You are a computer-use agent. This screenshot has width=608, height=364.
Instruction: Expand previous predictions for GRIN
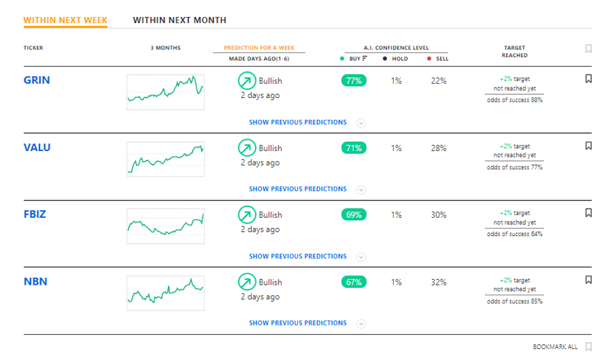click(x=361, y=122)
